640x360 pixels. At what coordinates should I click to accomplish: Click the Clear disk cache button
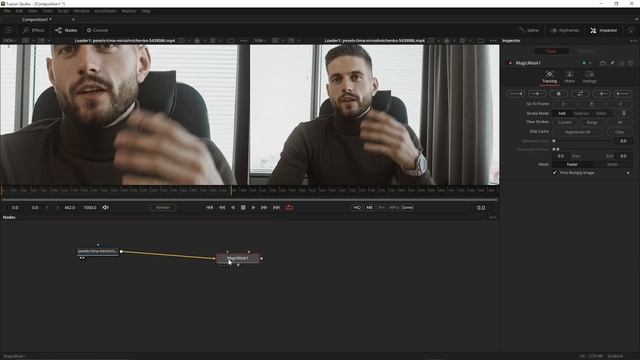click(619, 132)
